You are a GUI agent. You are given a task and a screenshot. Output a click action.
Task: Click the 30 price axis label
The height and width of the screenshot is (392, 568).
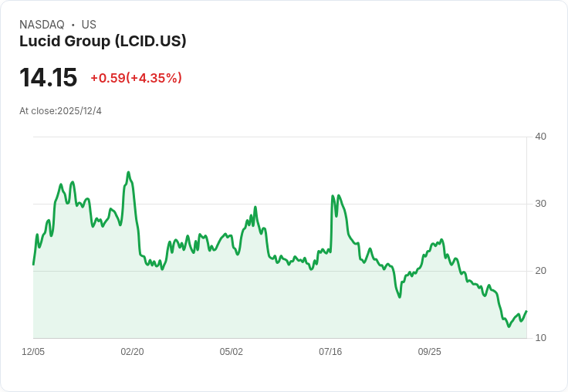pos(540,204)
